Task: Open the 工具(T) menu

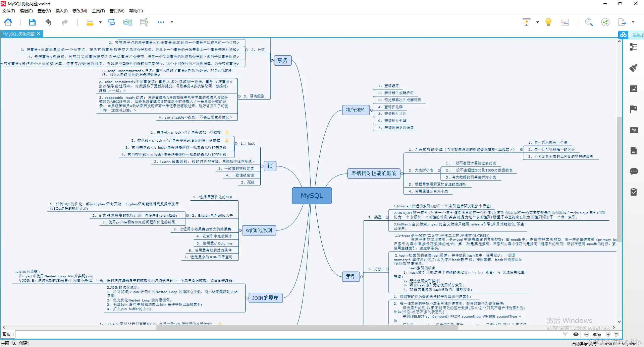Action: click(98, 11)
